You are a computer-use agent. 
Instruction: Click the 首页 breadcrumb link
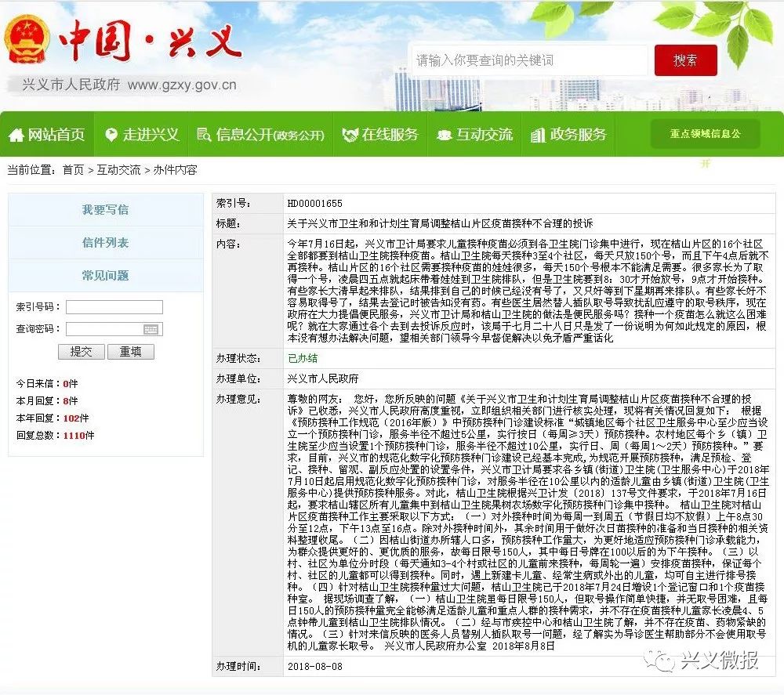[x=73, y=170]
